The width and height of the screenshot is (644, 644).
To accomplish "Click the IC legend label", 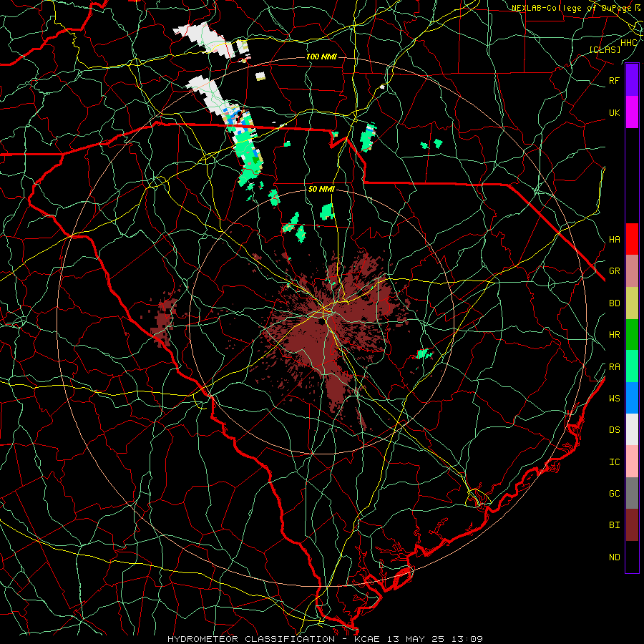I will tap(614, 462).
